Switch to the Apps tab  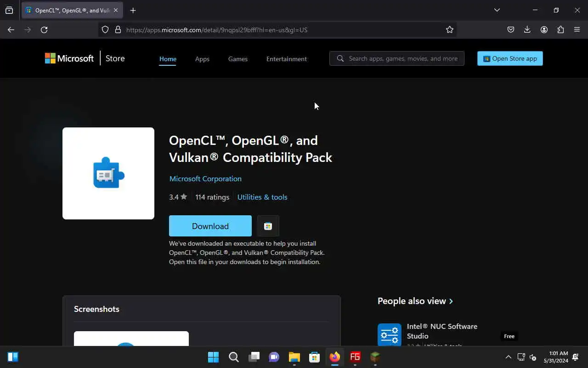(x=202, y=59)
